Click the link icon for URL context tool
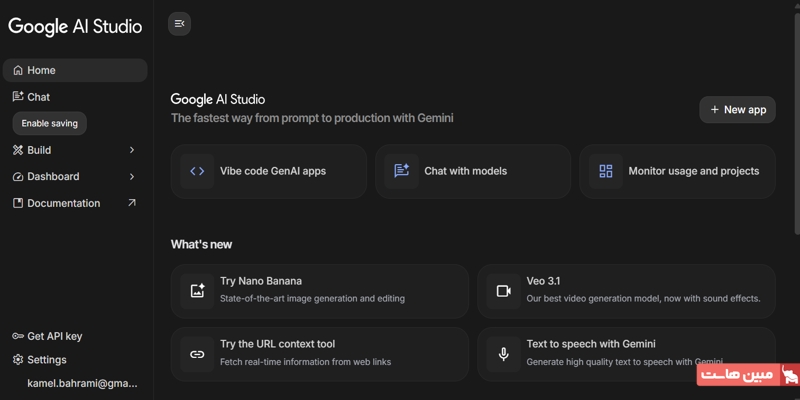Screen dimensions: 800x400 pyautogui.click(x=197, y=354)
